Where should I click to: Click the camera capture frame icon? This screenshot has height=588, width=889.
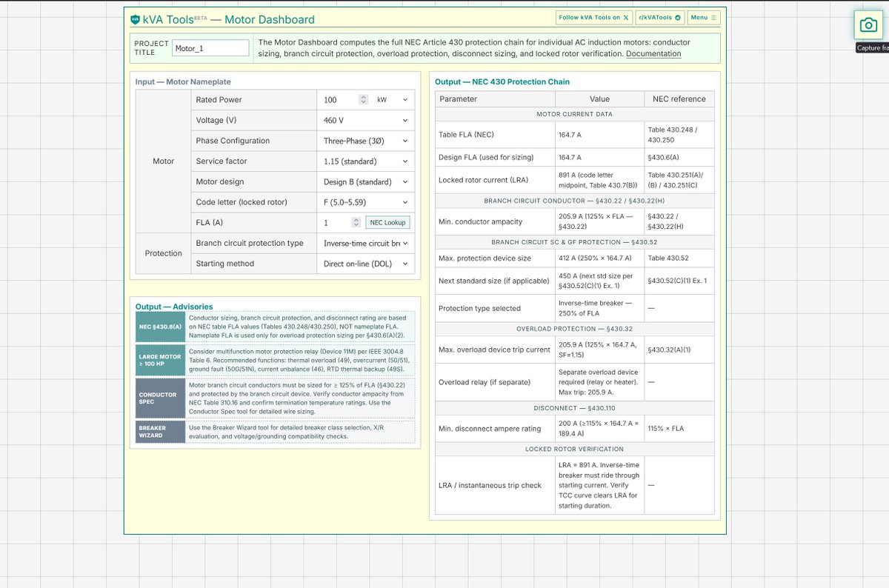click(x=868, y=25)
